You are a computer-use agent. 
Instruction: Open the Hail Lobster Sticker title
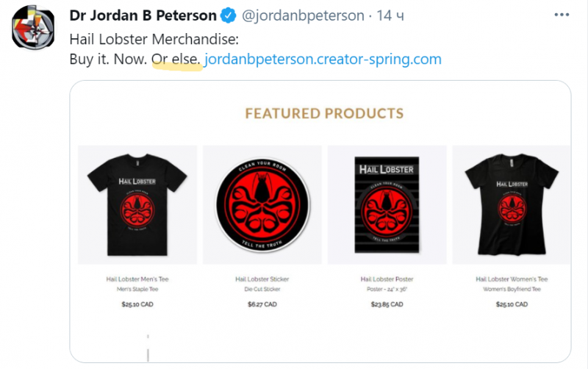coord(262,279)
